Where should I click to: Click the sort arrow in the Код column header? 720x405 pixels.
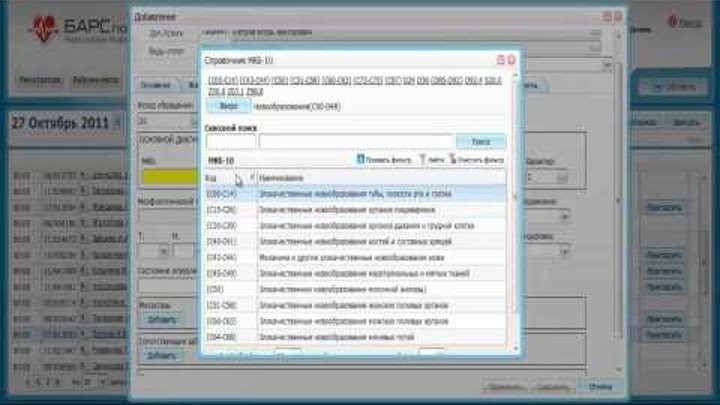point(252,176)
